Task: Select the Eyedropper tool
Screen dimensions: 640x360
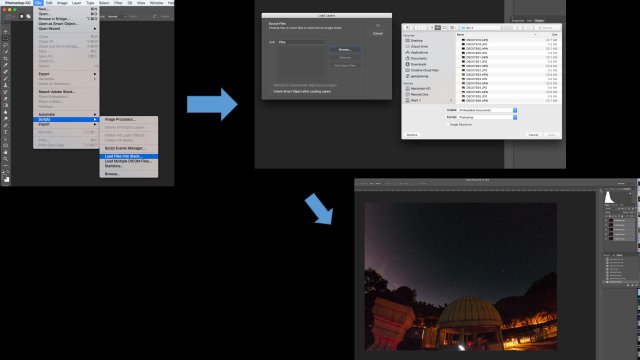Action: tap(5, 65)
